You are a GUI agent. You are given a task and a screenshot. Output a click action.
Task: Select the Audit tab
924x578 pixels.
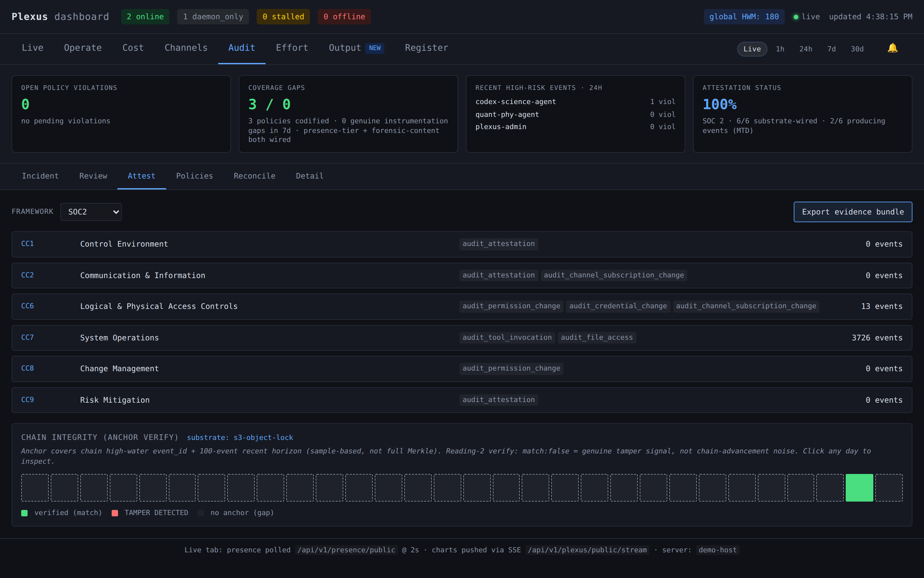pos(242,48)
